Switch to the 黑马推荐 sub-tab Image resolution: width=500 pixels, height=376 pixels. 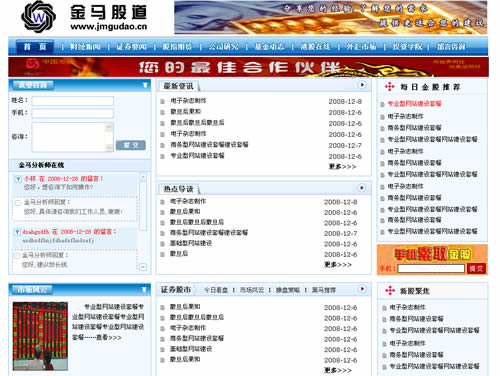pyautogui.click(x=324, y=290)
